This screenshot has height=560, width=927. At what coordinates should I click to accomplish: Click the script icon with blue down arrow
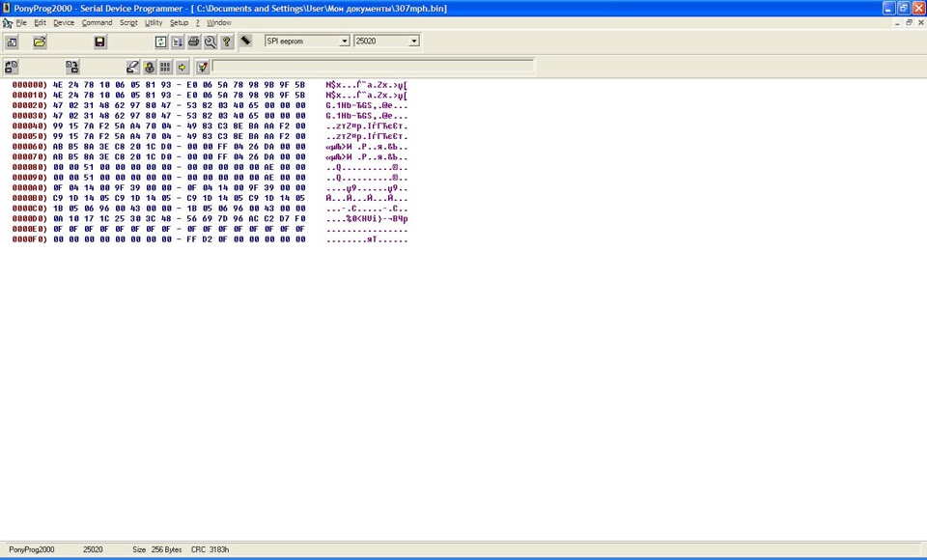(178, 42)
